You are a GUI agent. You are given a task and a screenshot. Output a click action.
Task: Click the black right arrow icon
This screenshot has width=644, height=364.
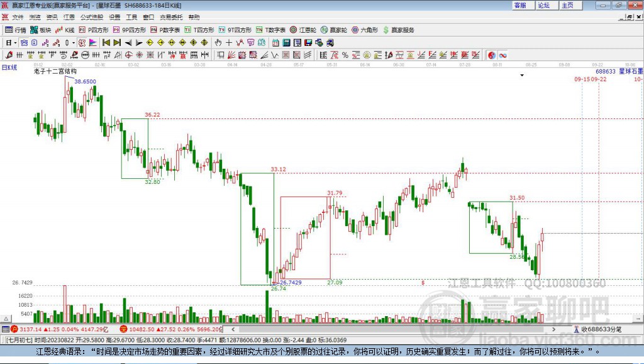pos(139,42)
